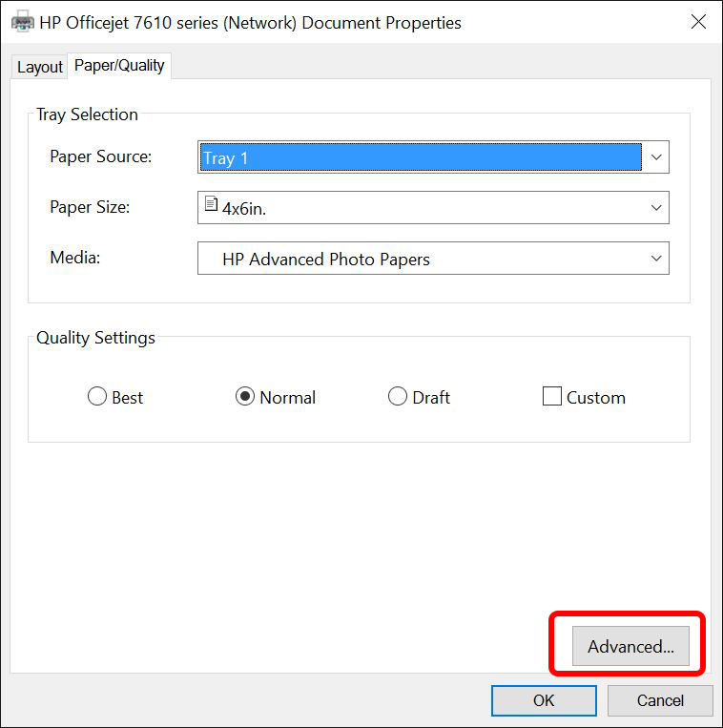
Task: Click the dialog title bar text
Action: pyautogui.click(x=250, y=22)
